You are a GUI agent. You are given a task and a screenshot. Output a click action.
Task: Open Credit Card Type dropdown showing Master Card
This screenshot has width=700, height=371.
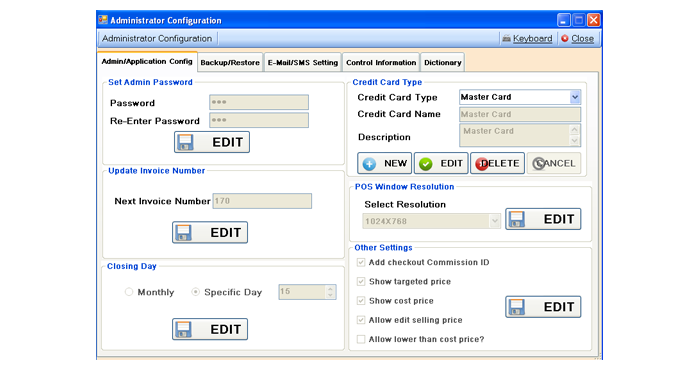(575, 97)
